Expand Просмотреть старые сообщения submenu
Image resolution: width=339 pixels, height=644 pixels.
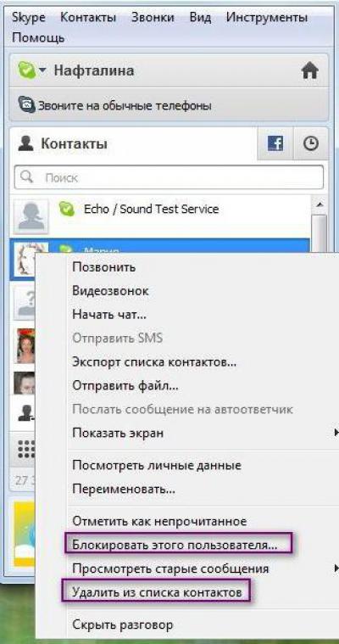coord(336,568)
